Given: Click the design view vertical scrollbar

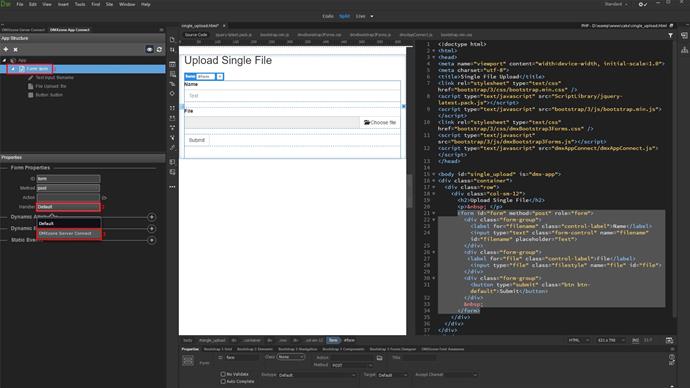Looking at the screenshot, I should click(410, 190).
